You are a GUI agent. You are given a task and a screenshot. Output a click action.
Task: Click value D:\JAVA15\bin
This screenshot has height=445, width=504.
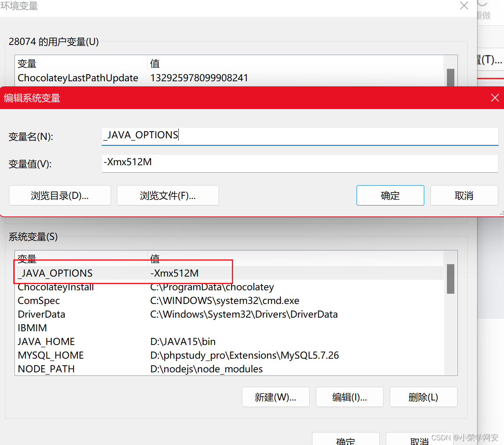[x=183, y=341]
